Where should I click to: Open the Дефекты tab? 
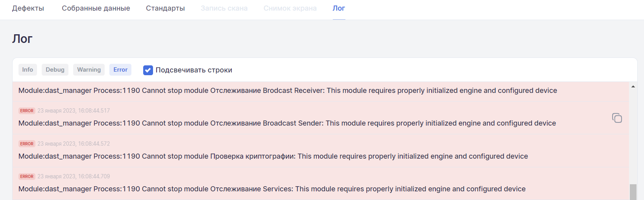pos(28,8)
